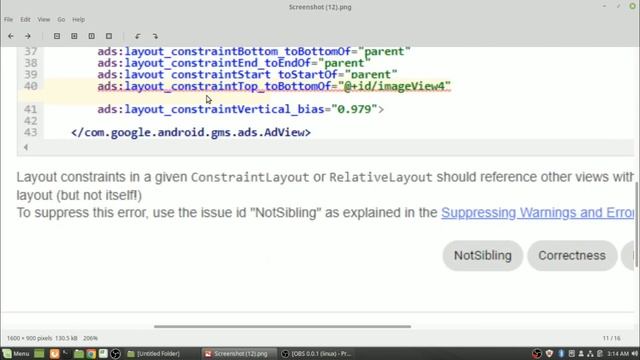Click the green show desktop icon in taskbar
The height and width of the screenshot is (360, 640).
pyautogui.click(x=39, y=353)
